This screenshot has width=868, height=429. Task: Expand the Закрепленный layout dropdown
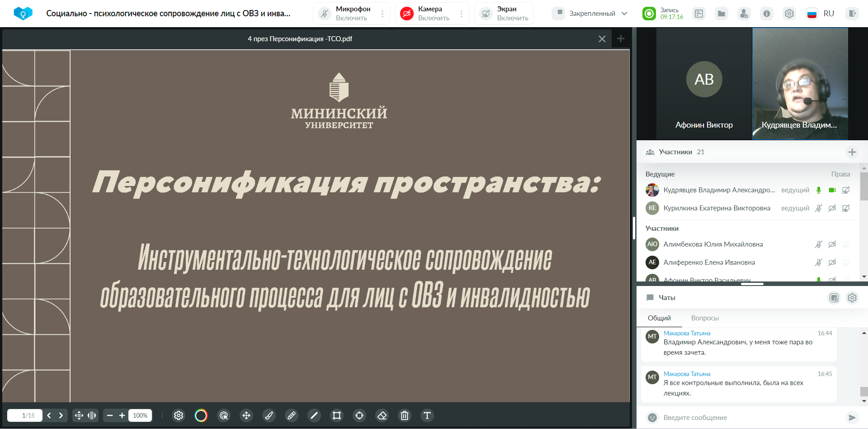pos(624,14)
